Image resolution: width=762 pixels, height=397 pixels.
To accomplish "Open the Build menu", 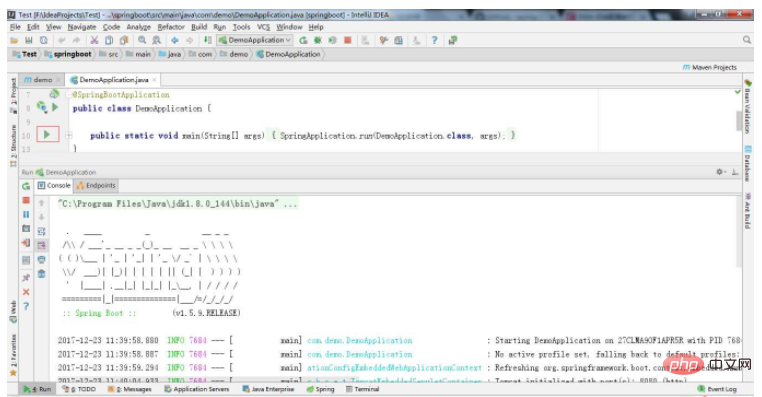I will (x=199, y=27).
